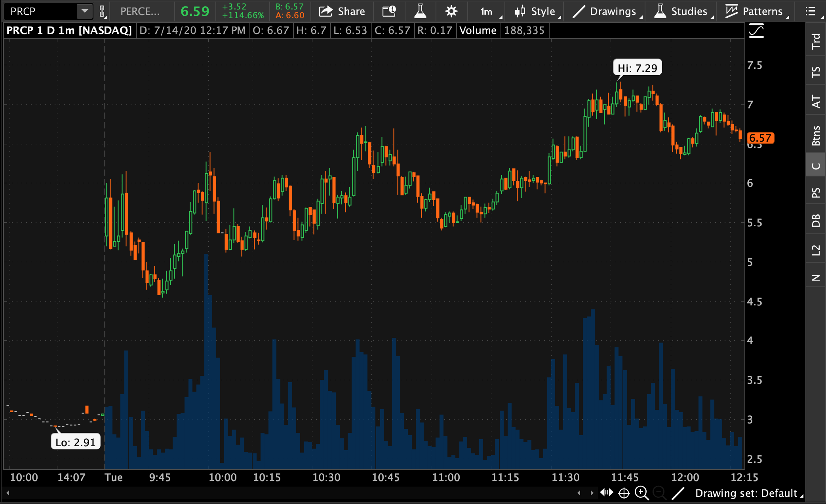Select the trendline drawing tool icon
Viewport: 826px width, 504px height.
tap(678, 493)
